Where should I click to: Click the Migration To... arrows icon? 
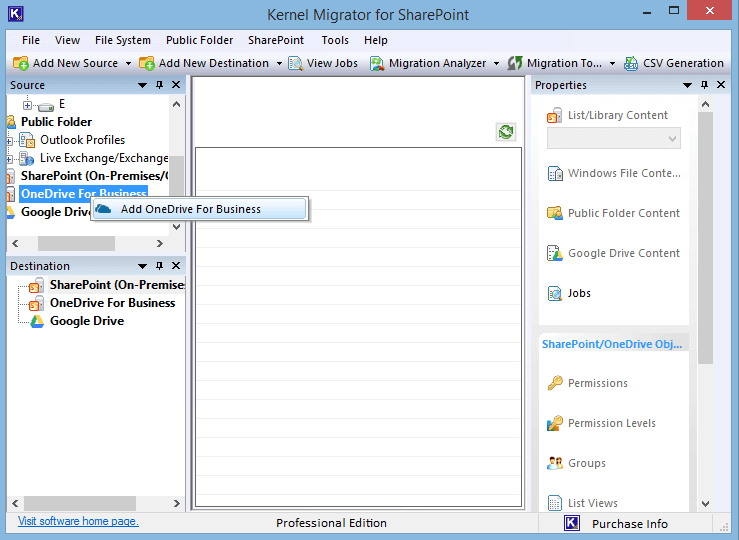click(515, 63)
